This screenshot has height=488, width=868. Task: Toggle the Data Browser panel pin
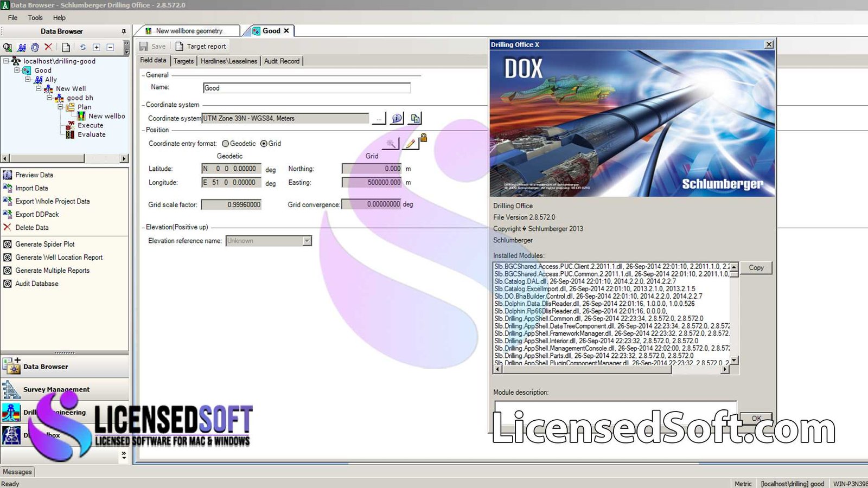click(x=124, y=31)
